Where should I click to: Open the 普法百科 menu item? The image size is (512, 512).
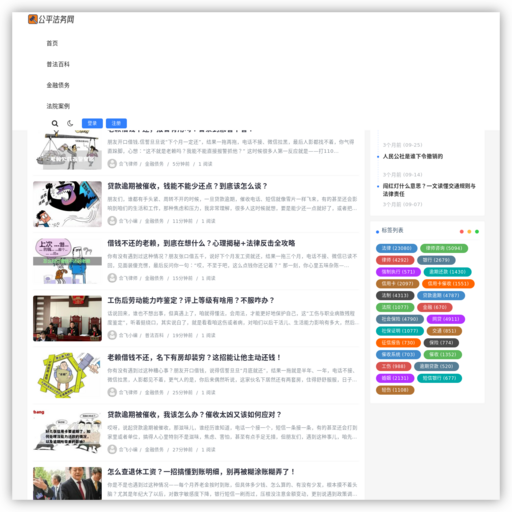58,64
